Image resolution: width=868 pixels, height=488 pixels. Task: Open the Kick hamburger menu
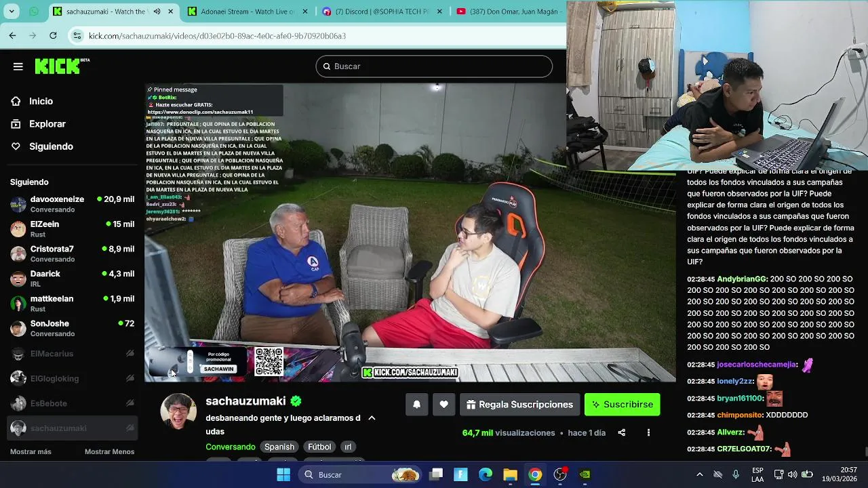(18, 66)
